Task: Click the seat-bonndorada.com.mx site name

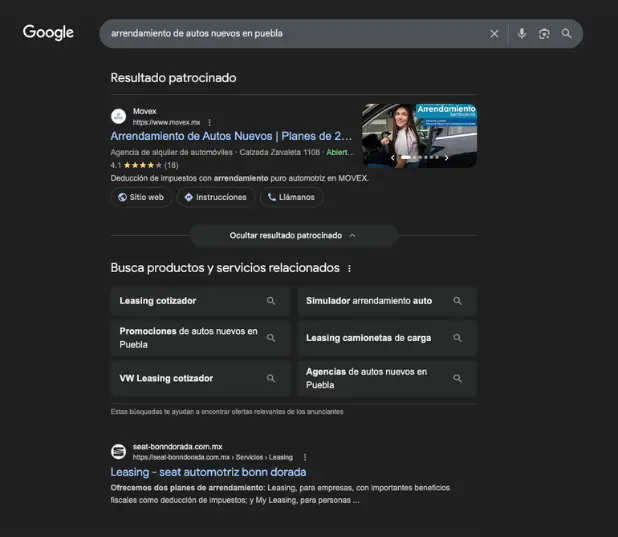Action: tap(177, 447)
